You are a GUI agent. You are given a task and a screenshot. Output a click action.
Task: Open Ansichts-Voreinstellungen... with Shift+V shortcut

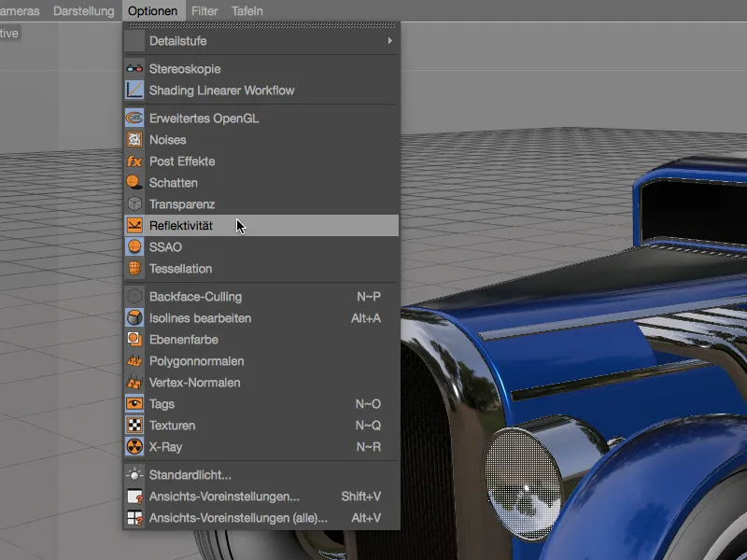pyautogui.click(x=261, y=497)
